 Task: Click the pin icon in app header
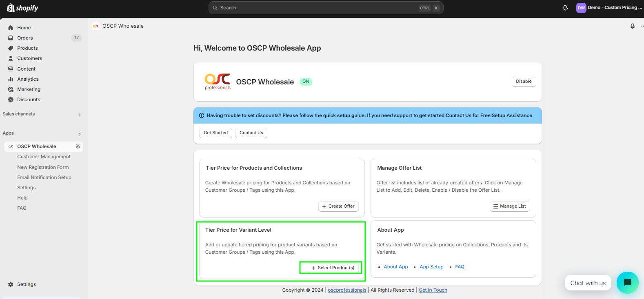click(632, 26)
